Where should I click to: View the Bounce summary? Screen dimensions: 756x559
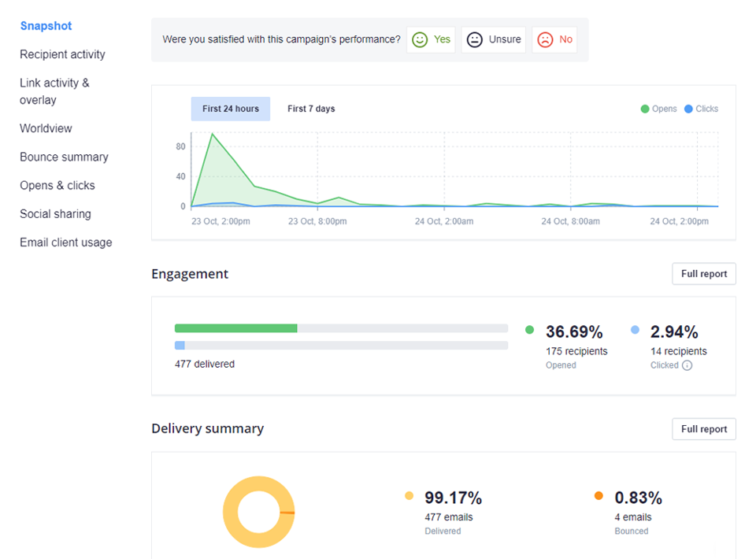64,157
